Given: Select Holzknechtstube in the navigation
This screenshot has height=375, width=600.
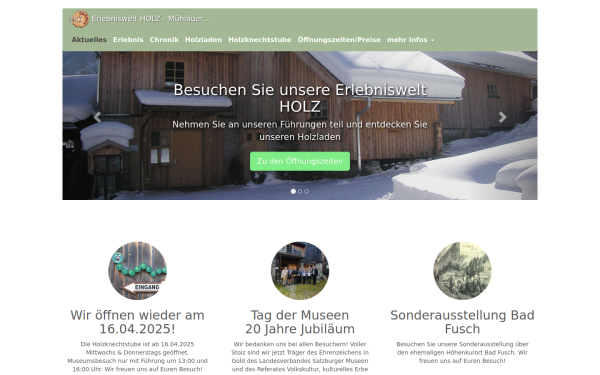Looking at the screenshot, I should 259,40.
